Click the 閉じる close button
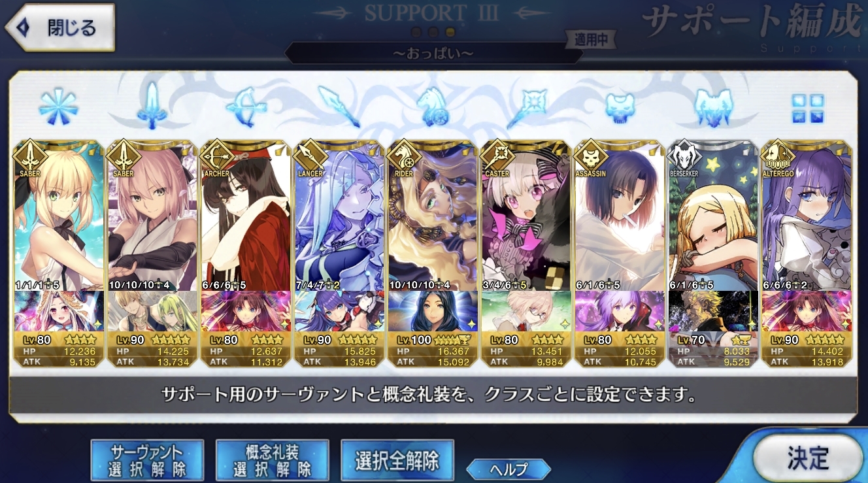The width and height of the screenshot is (868, 483). [x=60, y=27]
